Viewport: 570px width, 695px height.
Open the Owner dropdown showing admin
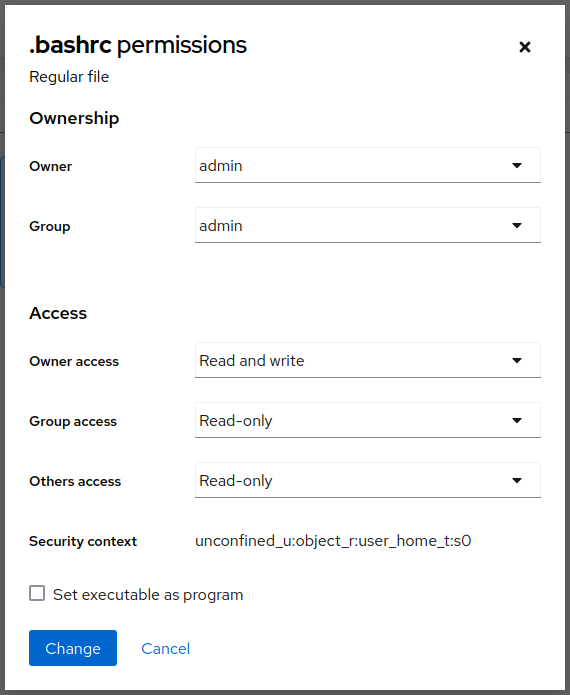pyautogui.click(x=367, y=165)
